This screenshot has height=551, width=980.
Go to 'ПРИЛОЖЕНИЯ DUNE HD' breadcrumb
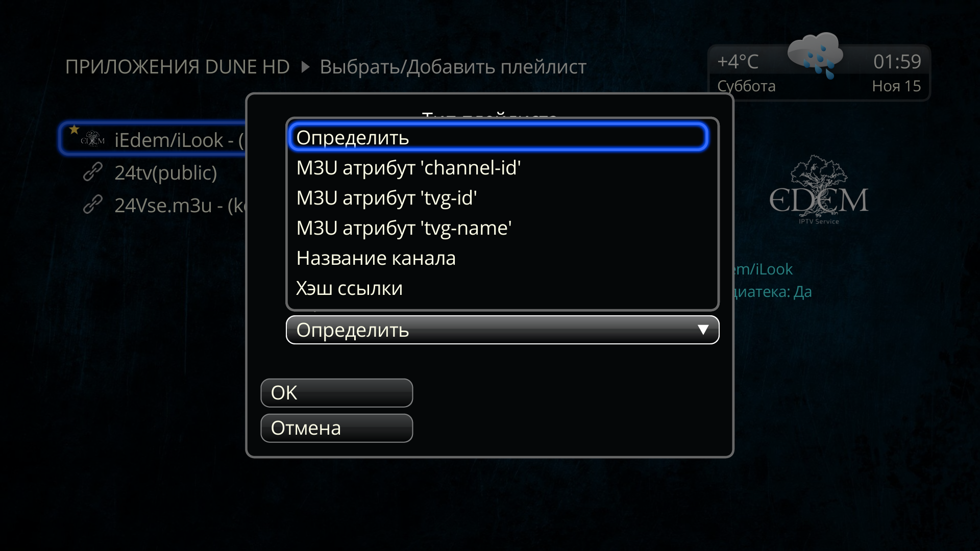177,67
